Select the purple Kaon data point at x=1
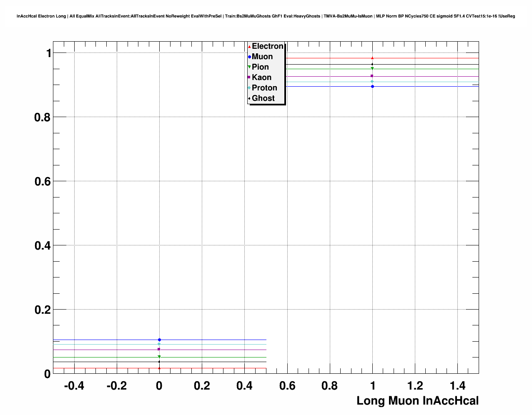532x415 pixels. [x=372, y=76]
